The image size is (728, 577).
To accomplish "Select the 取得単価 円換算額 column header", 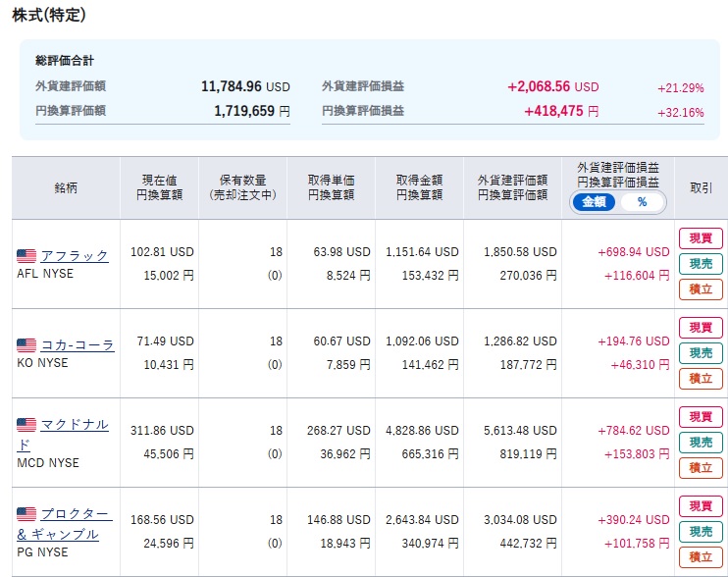I will pyautogui.click(x=331, y=188).
